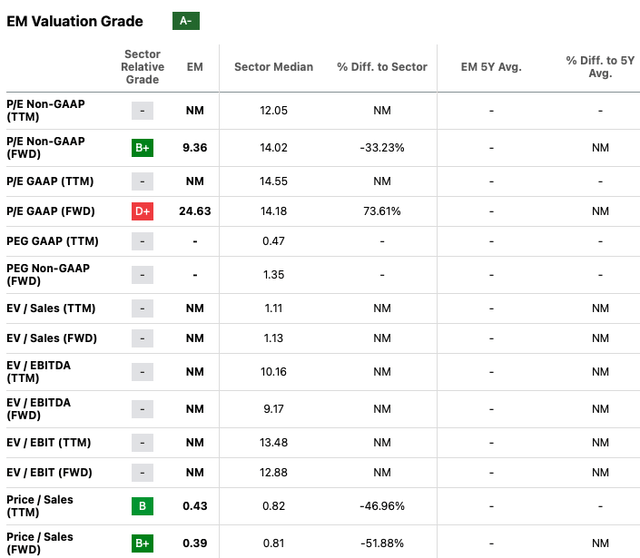
Task: Click the EM Valuation Grade title
Action: tap(75, 21)
